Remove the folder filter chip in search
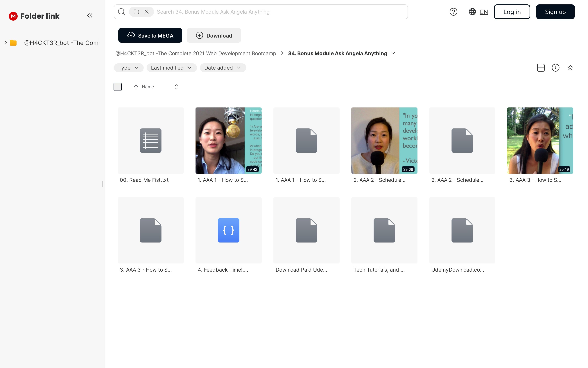This screenshot has height=368, width=588. [146, 12]
